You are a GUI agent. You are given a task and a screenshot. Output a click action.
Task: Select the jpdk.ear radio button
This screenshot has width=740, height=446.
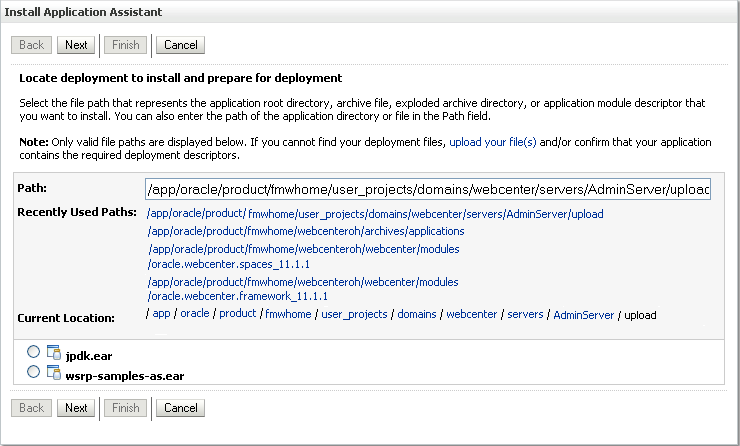coord(34,352)
